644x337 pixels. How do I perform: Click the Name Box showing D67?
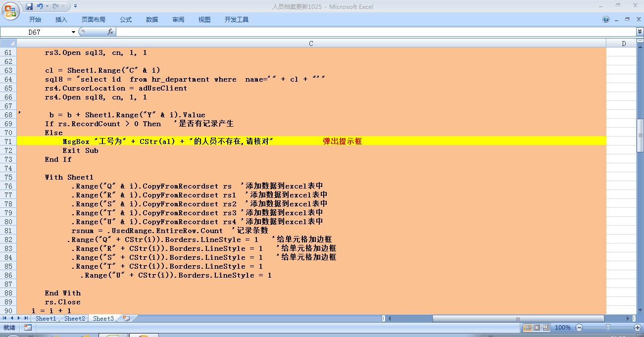[35, 32]
